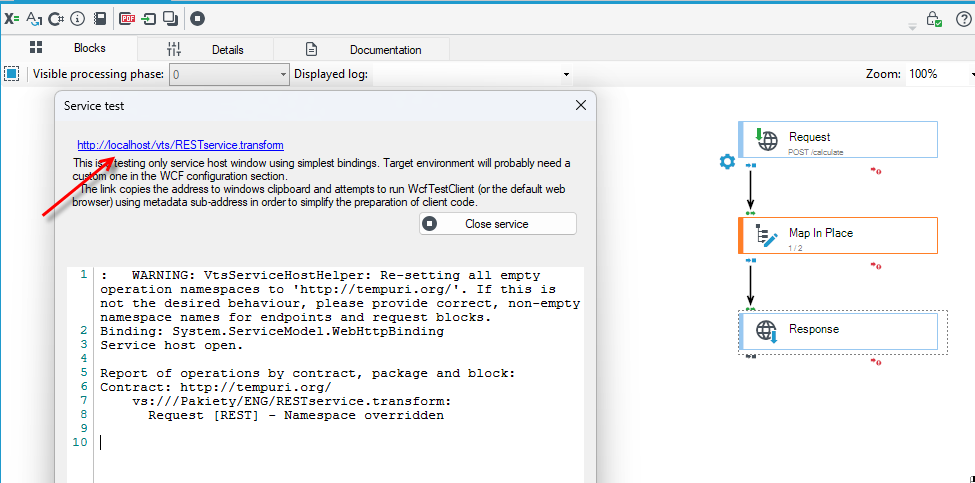
Task: Click the green input connector above Map In Place
Action: pyautogui.click(x=750, y=213)
